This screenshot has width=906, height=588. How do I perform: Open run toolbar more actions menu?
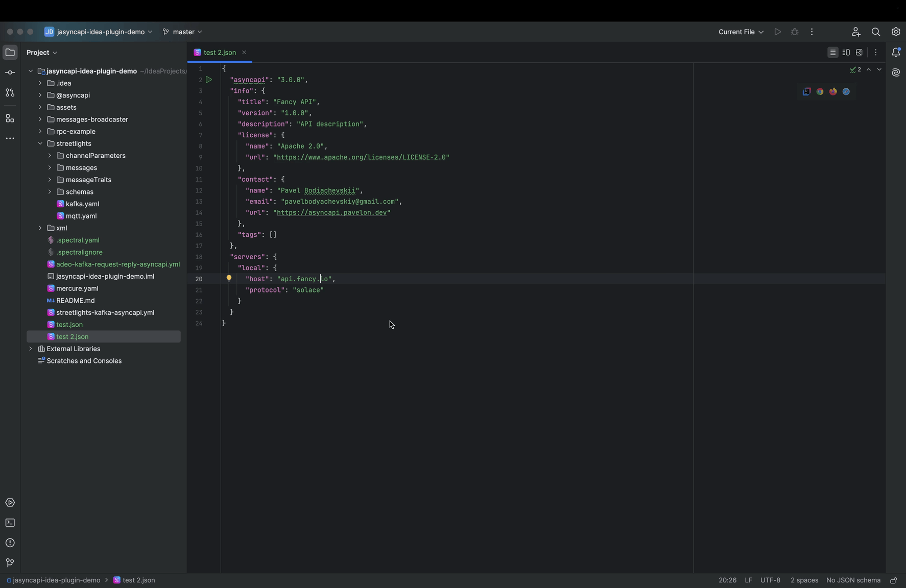812,32
